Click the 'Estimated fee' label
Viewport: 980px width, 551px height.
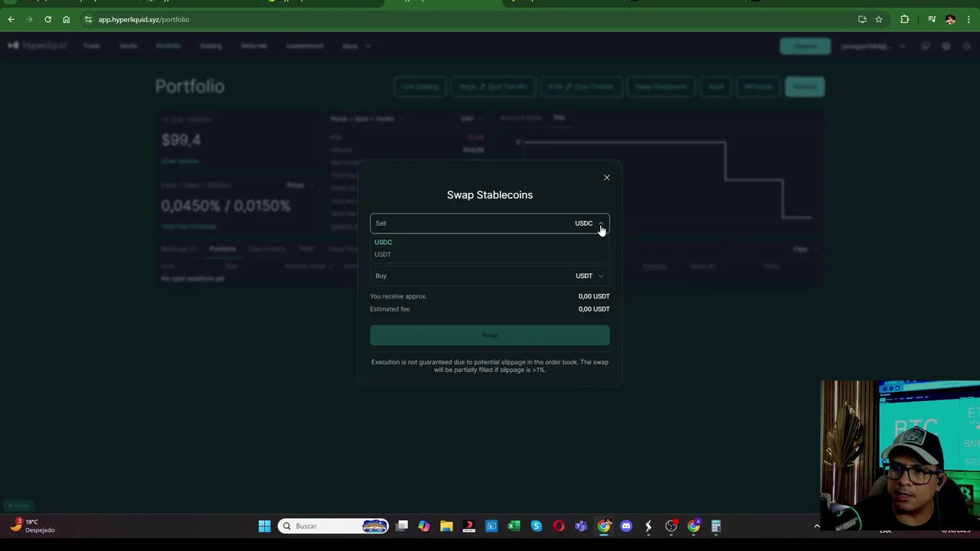pyautogui.click(x=390, y=309)
